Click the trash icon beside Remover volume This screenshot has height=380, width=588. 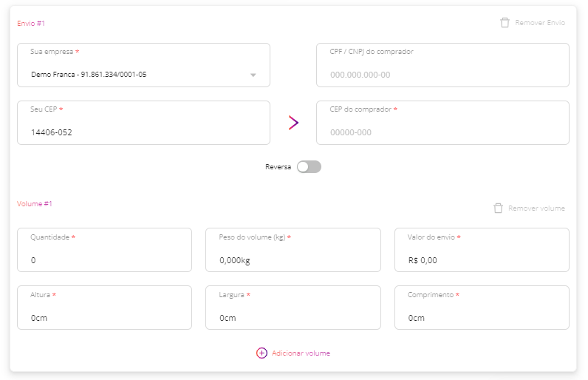click(x=498, y=208)
